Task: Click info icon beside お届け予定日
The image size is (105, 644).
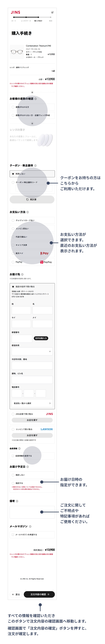Action: pyautogui.click(x=28, y=467)
